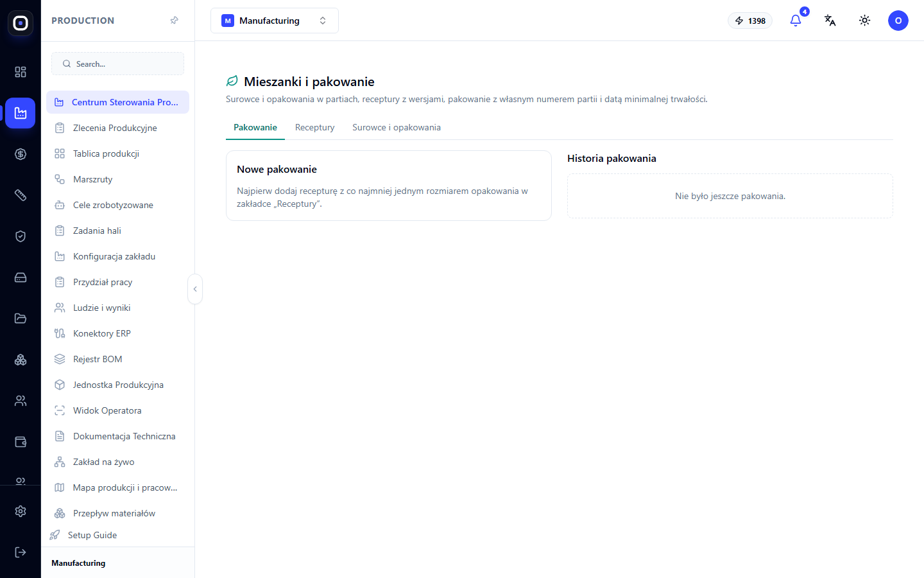Open Konfiguracja zakładu
The height and width of the screenshot is (578, 924).
118,256
